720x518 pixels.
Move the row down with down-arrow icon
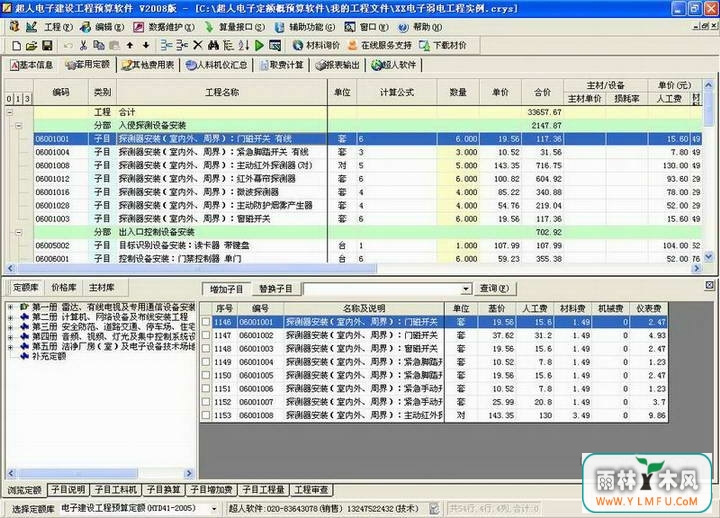coord(146,45)
